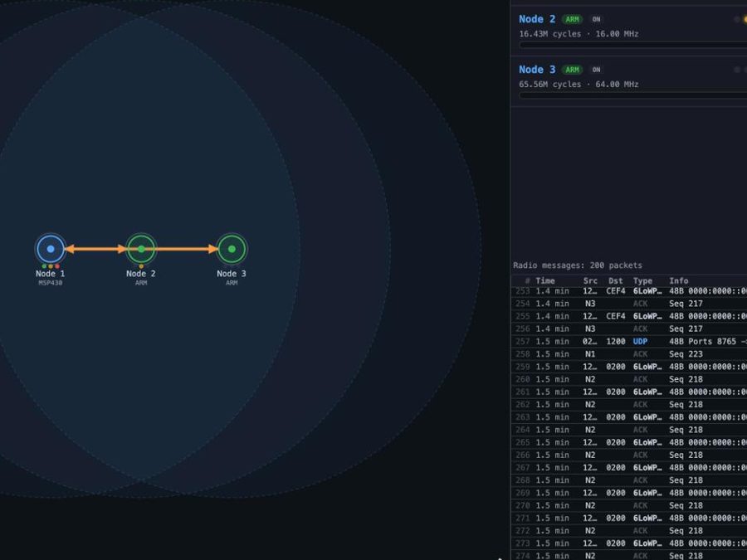Select packet row 265 6LoWPAN
This screenshot has height=560, width=747.
point(629,442)
